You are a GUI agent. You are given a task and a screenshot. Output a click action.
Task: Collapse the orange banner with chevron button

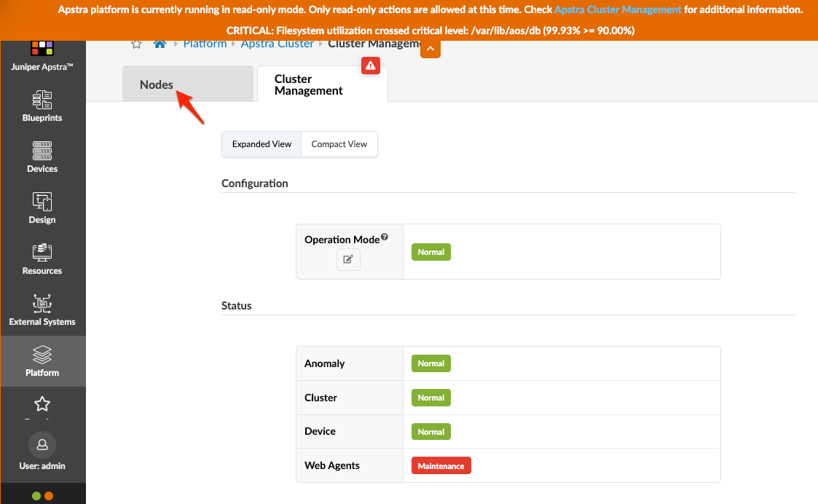coord(430,49)
